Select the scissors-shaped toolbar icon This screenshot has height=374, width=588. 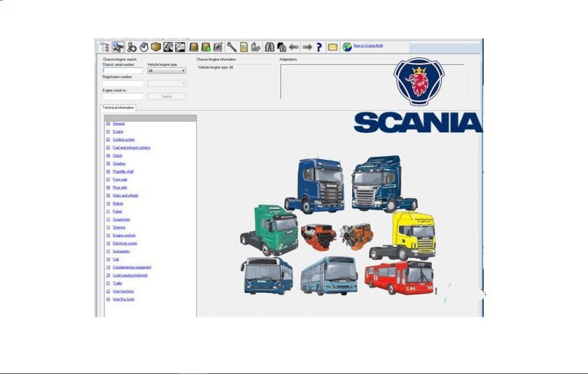point(131,47)
